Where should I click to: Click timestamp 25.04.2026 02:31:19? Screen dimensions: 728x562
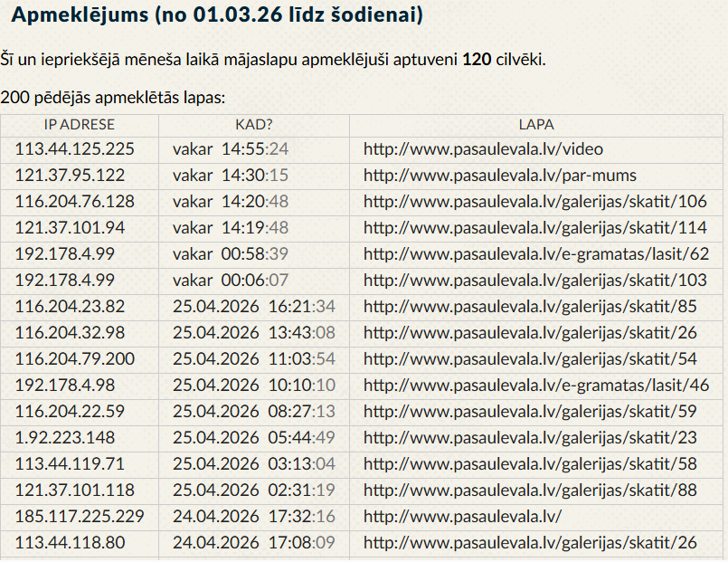[254, 490]
